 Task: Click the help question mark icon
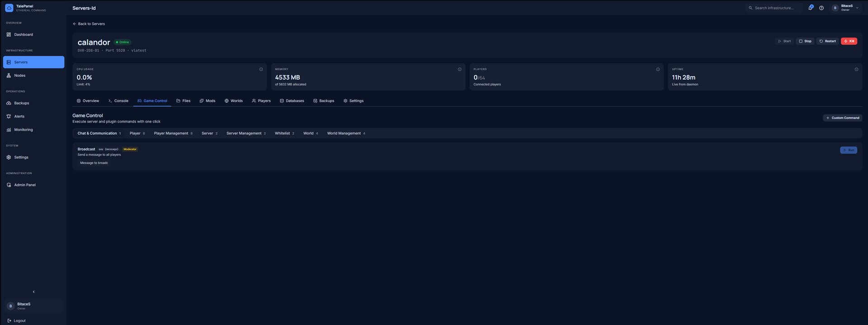tap(821, 8)
